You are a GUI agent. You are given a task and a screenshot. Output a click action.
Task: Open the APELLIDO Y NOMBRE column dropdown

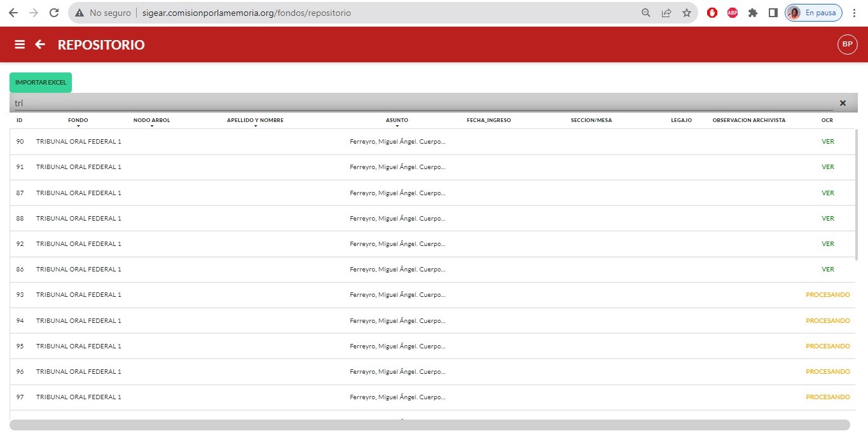[255, 126]
